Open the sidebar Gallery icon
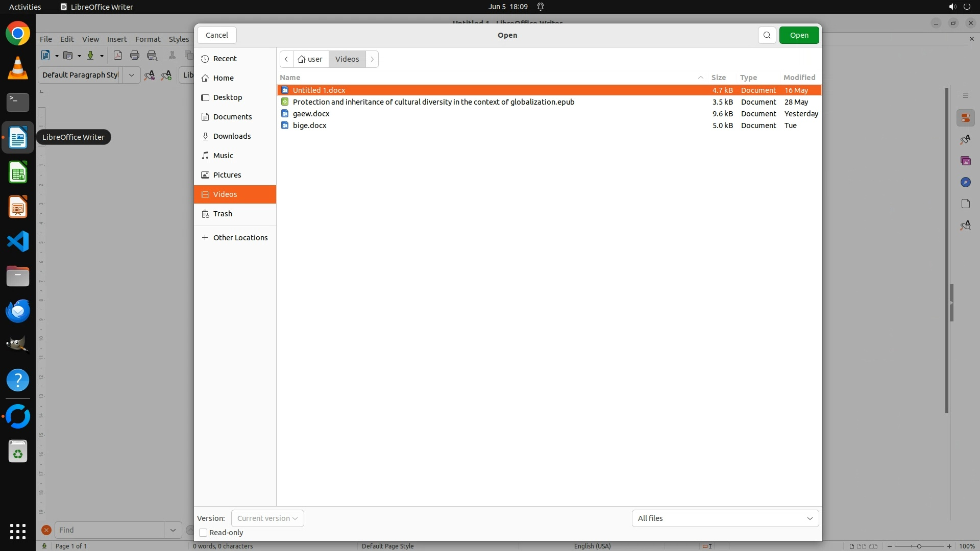Viewport: 980px width, 551px height. (965, 161)
